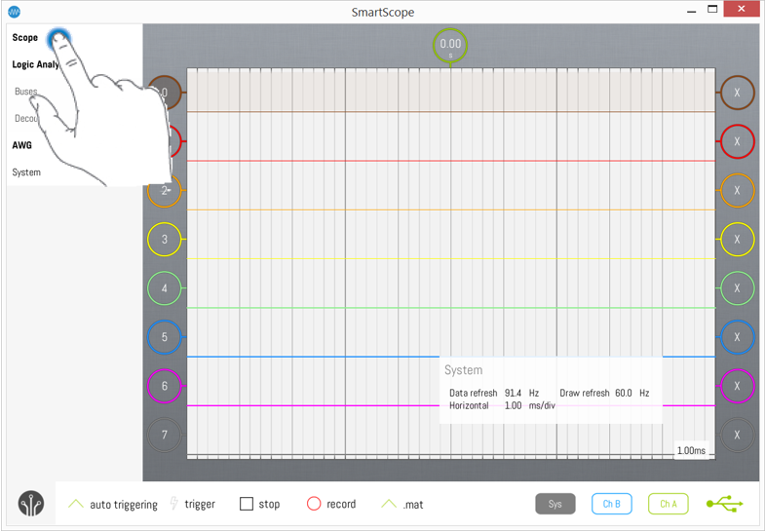
Task: Toggle the record radio button
Action: point(314,504)
